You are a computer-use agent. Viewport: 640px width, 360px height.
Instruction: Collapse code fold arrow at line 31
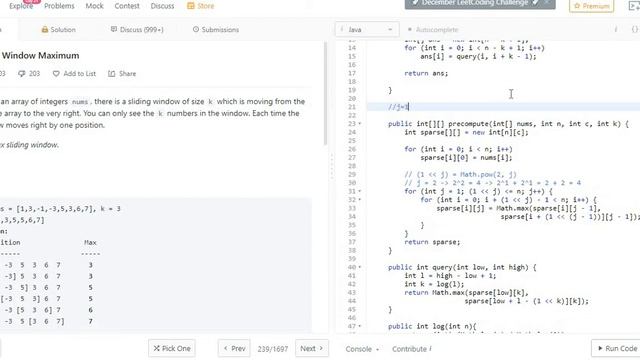360,191
